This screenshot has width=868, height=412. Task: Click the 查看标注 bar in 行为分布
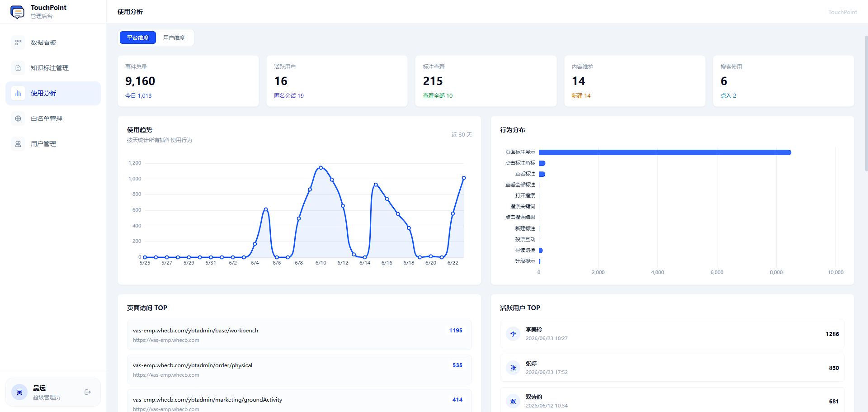[x=542, y=174]
